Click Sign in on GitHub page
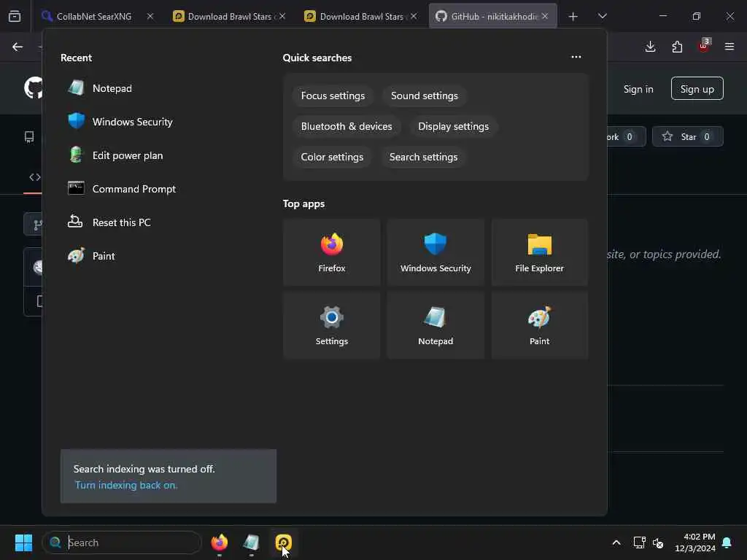Screen dimensions: 747x560 [x=638, y=89]
